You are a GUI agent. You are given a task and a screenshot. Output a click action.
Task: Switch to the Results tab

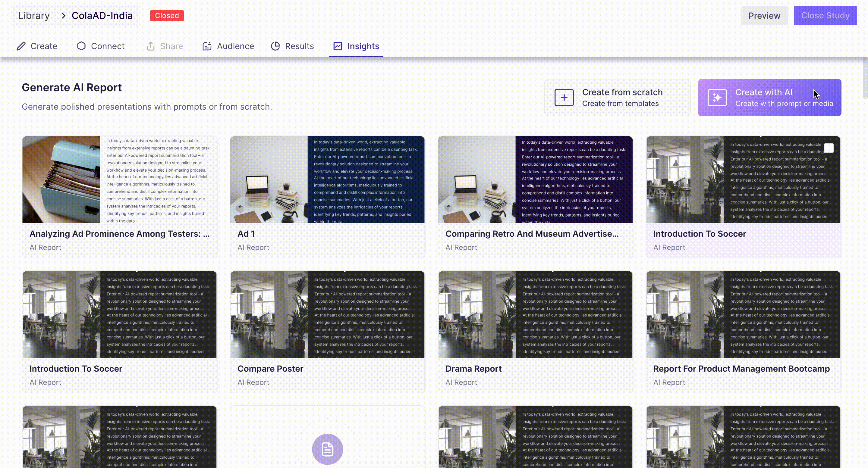pos(292,46)
